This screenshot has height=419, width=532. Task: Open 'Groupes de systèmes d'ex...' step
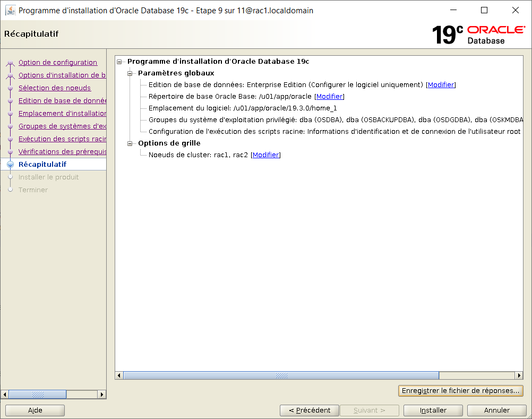tap(62, 126)
